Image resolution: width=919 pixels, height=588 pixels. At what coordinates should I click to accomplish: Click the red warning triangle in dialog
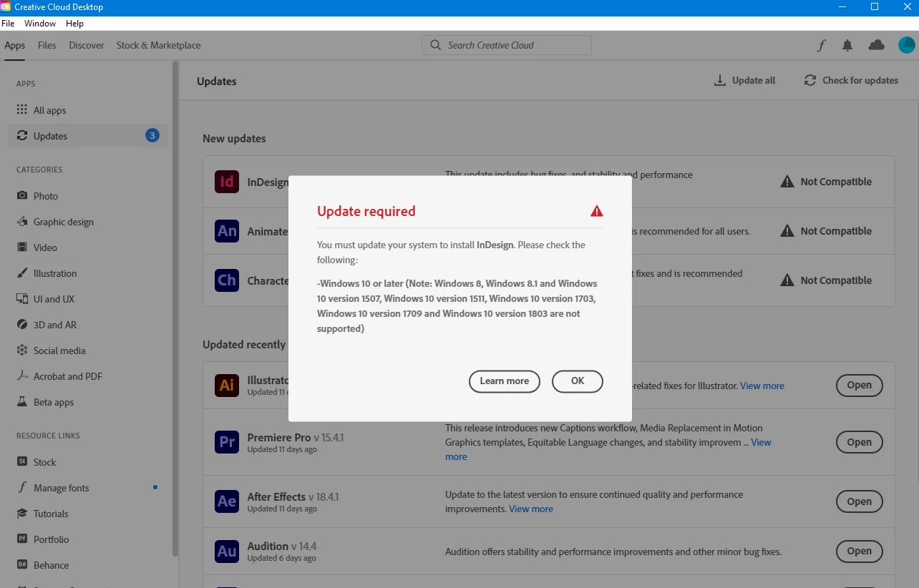pyautogui.click(x=597, y=211)
